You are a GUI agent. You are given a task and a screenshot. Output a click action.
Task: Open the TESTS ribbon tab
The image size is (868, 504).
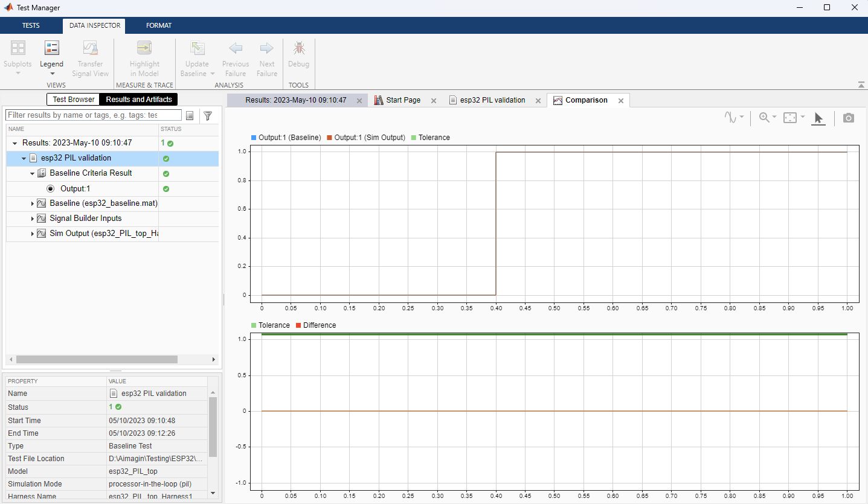31,25
